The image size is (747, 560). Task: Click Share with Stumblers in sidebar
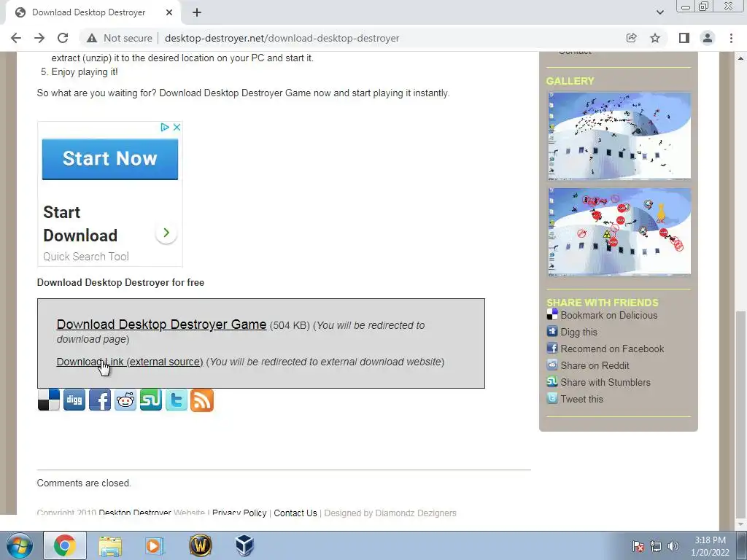(605, 382)
